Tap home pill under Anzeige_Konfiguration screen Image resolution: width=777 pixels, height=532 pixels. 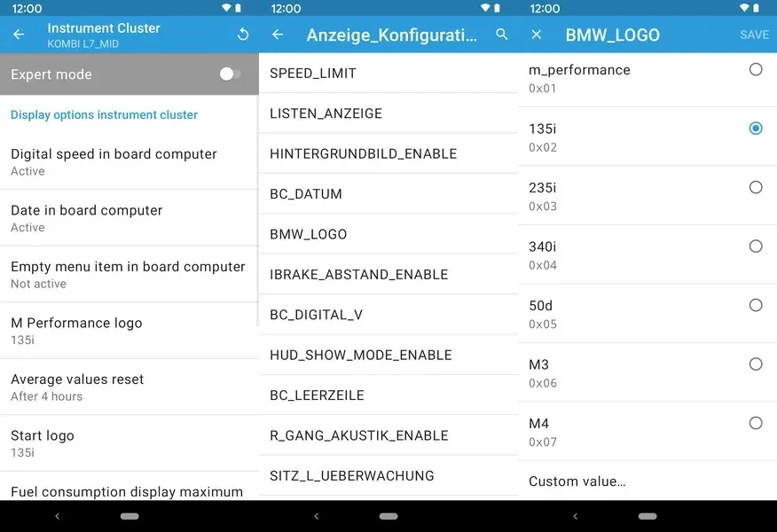pos(388,516)
